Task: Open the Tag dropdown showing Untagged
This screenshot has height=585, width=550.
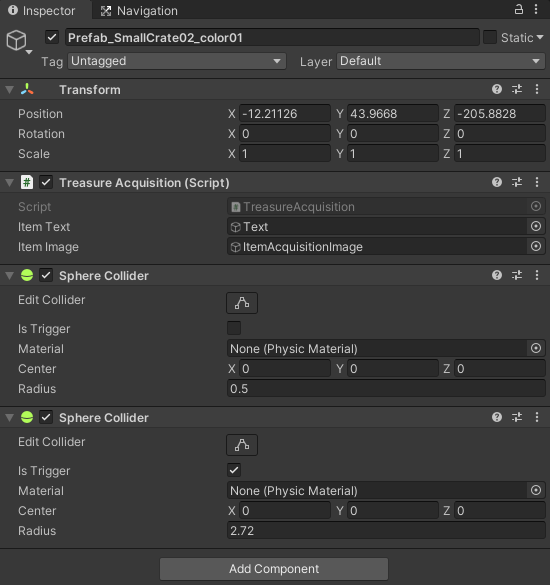Action: tap(177, 61)
